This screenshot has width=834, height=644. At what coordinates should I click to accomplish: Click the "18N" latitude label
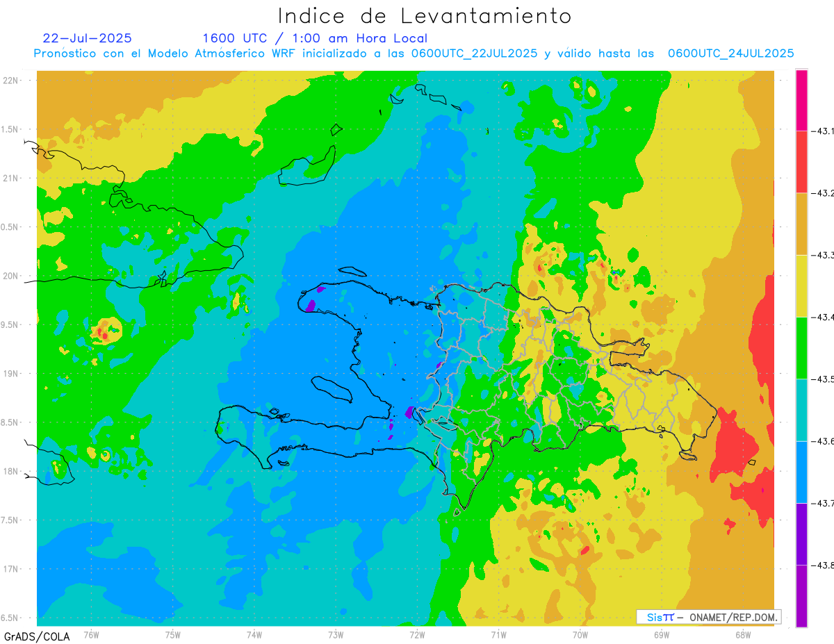point(10,471)
